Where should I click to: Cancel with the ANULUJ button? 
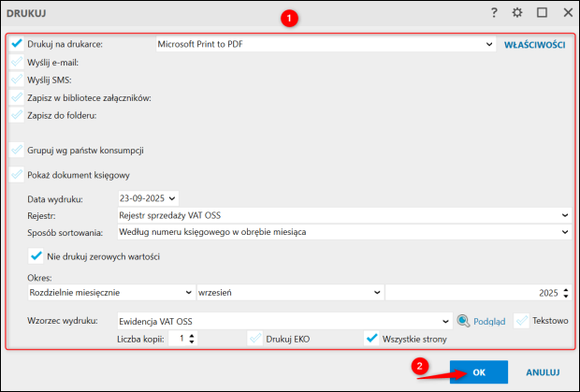click(x=543, y=372)
